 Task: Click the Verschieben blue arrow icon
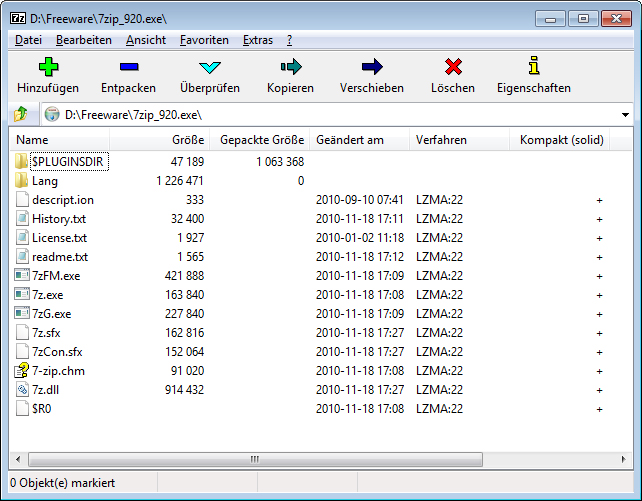(x=372, y=67)
